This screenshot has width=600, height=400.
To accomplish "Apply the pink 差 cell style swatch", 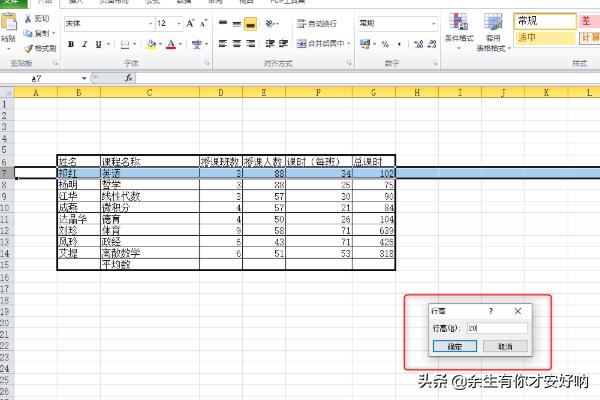I will (x=589, y=21).
